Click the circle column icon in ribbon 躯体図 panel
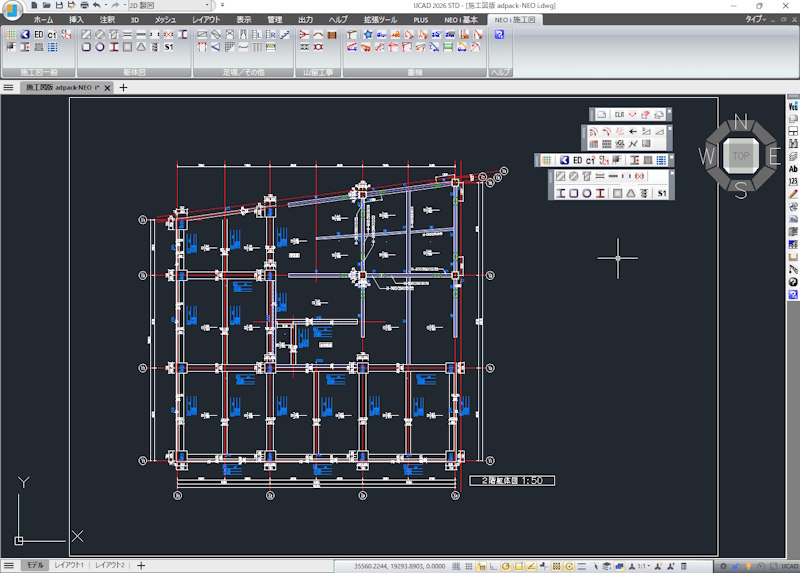The image size is (800, 573). click(100, 47)
